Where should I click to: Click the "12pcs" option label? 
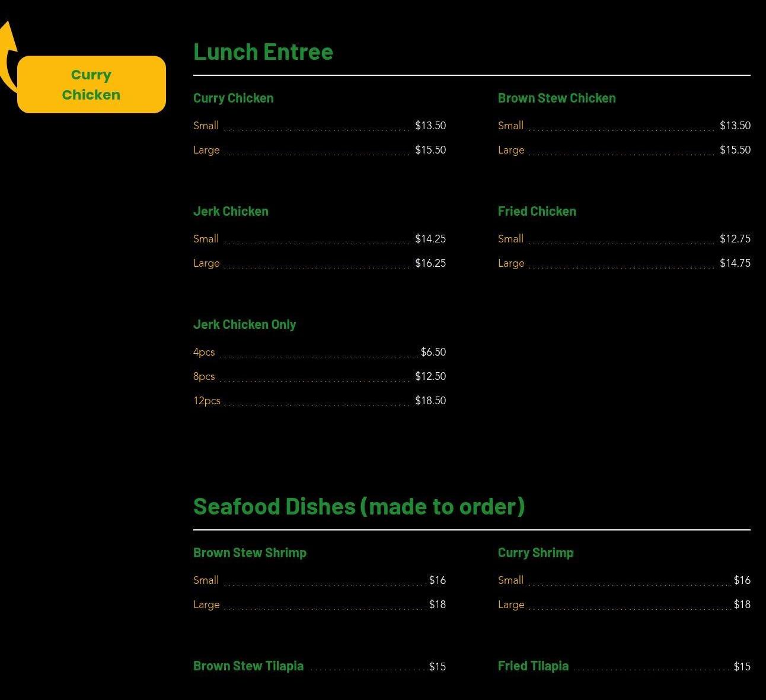click(x=207, y=401)
